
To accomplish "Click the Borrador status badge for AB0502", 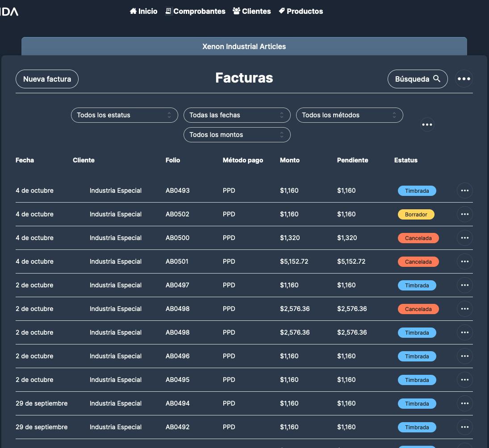I will 416,215.
